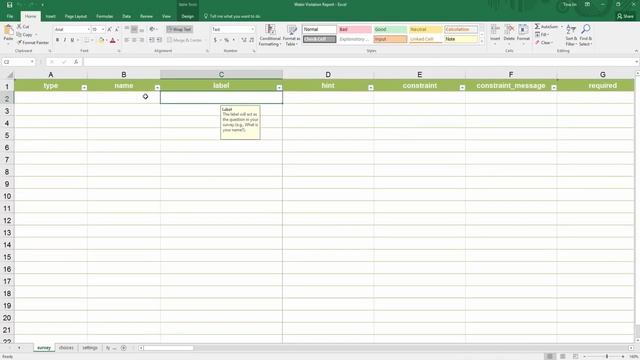
Task: Click Merge & Center button
Action: [184, 40]
